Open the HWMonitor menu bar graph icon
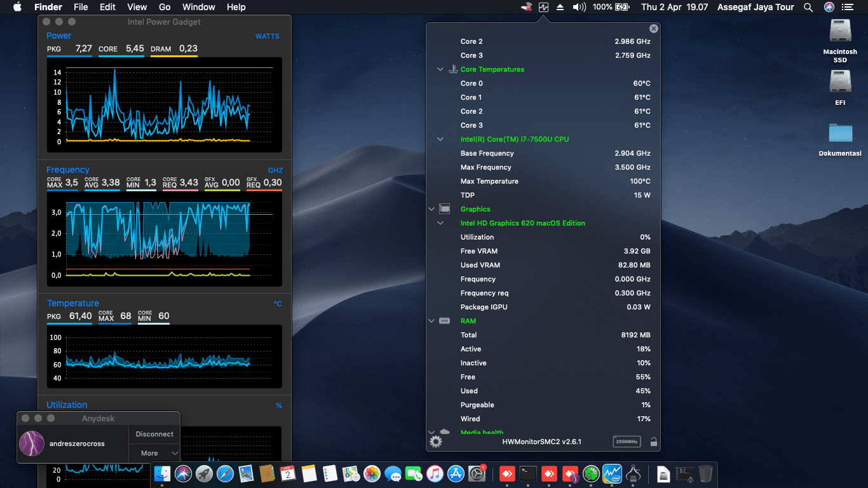The width and height of the screenshot is (868, 488). pos(543,7)
